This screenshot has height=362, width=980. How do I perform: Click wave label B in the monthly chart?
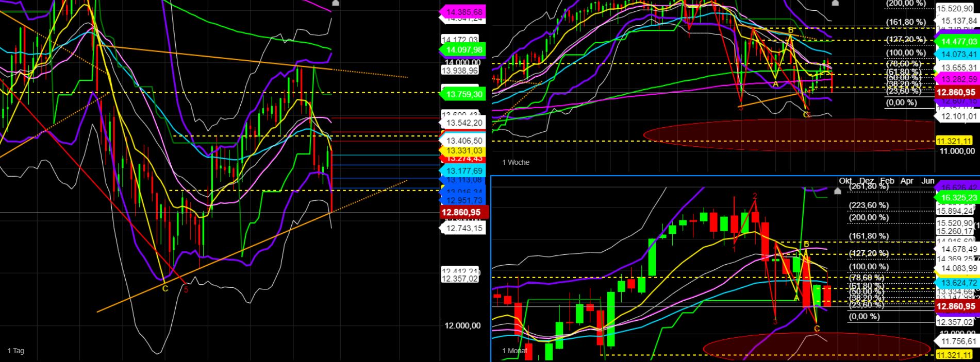click(x=806, y=244)
